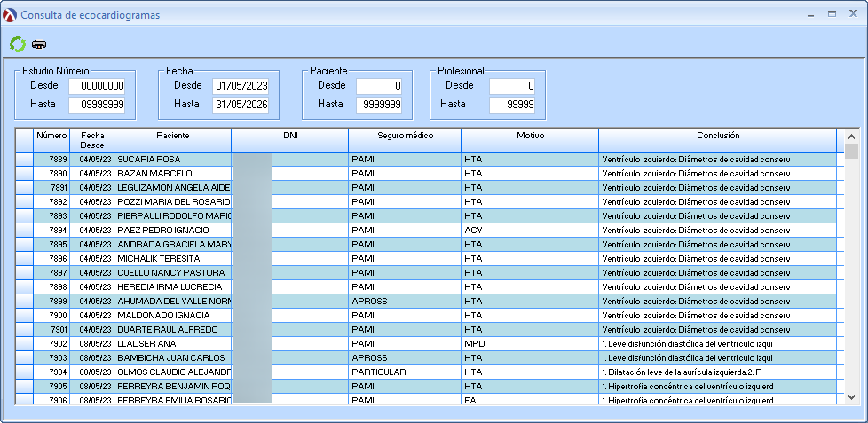This screenshot has height=423, width=868.
Task: Click FA motive in row 7906
Action: coord(470,400)
